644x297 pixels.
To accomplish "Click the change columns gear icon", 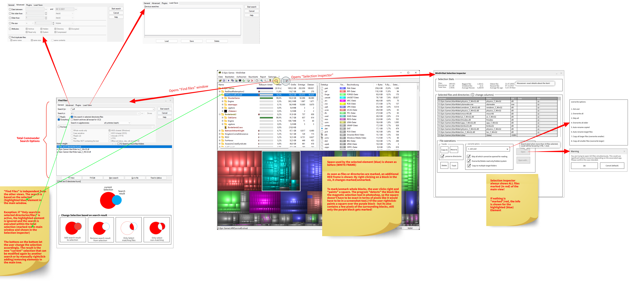I will tap(473, 95).
